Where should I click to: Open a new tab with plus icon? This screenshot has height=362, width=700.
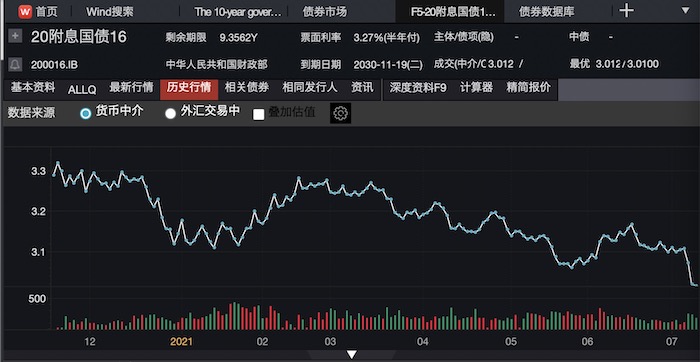click(x=626, y=10)
